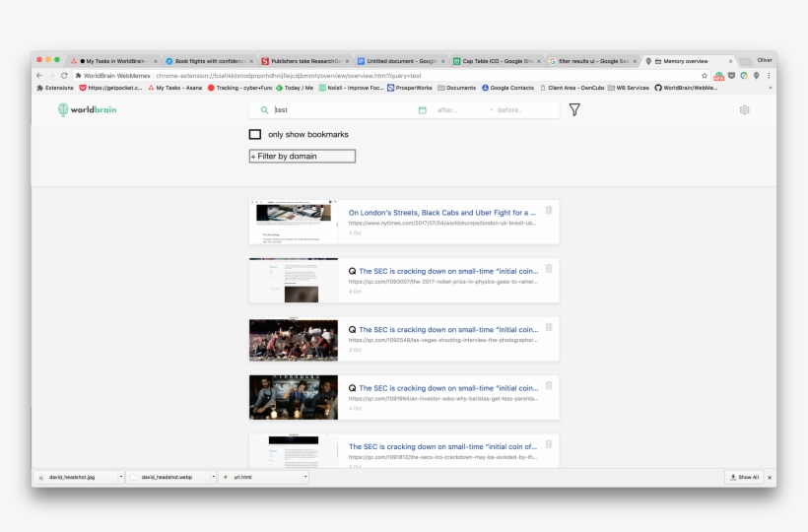Open url.html download menu arrow

305,477
